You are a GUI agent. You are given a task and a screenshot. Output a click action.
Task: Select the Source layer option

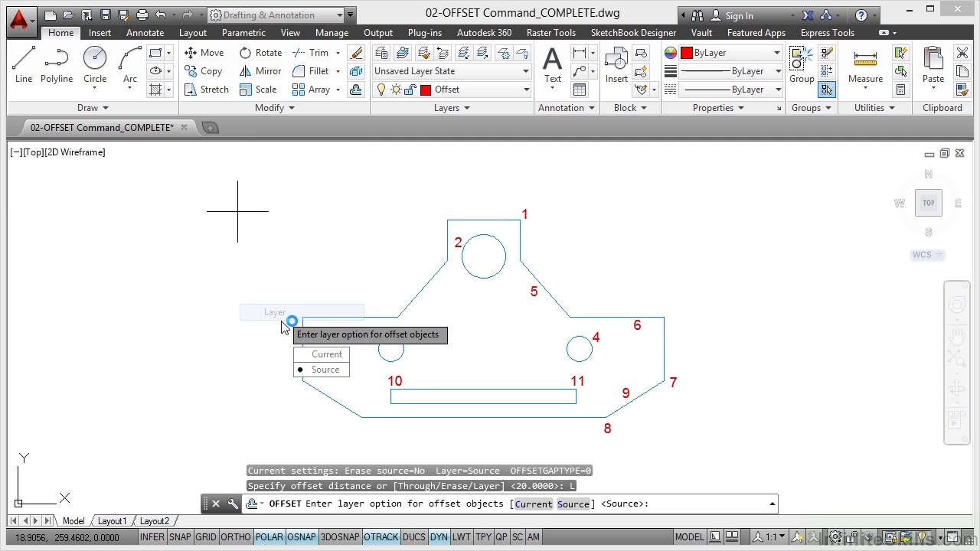322,370
